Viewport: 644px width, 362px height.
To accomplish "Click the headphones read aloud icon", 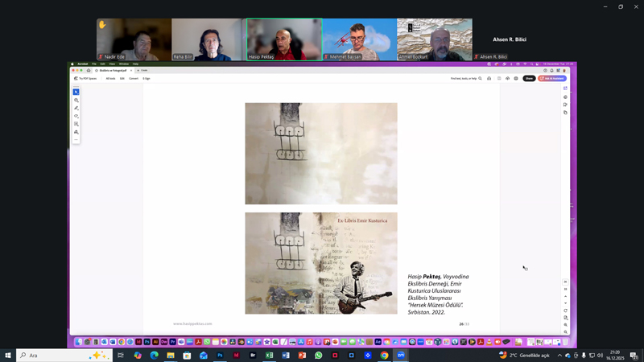I will pos(489,79).
